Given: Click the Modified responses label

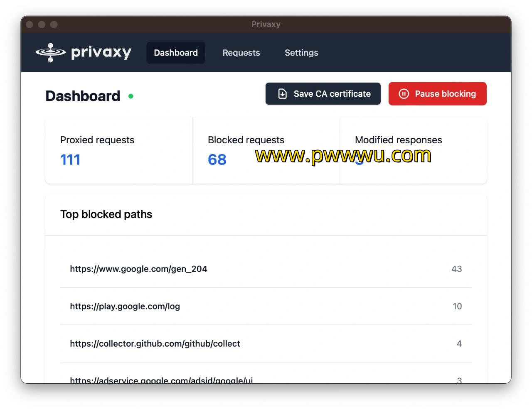Looking at the screenshot, I should [399, 140].
